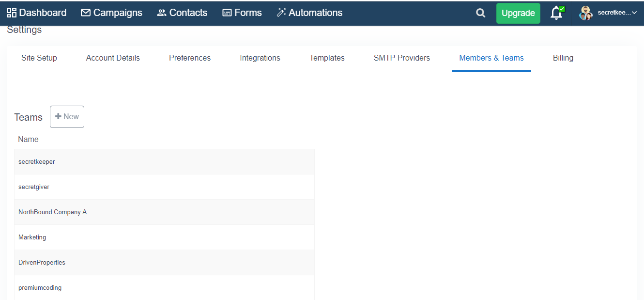This screenshot has width=644, height=300.
Task: Open the premiumcoding team row
Action: pyautogui.click(x=164, y=288)
